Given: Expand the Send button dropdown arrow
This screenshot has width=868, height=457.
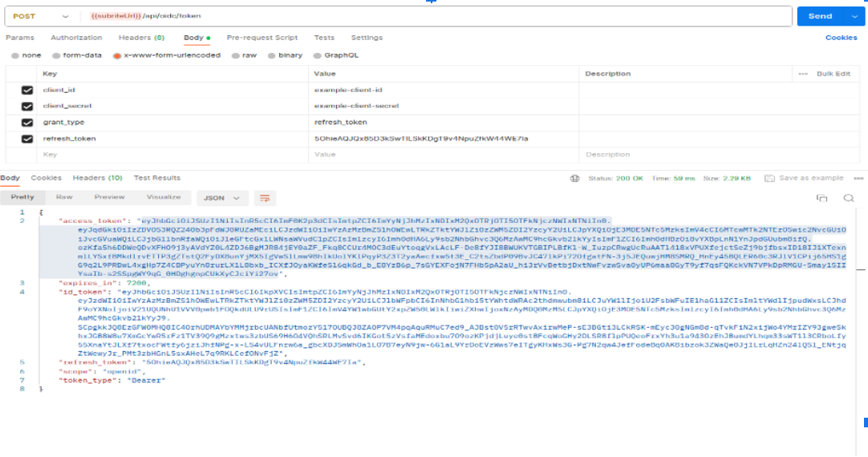Looking at the screenshot, I should tap(854, 16).
